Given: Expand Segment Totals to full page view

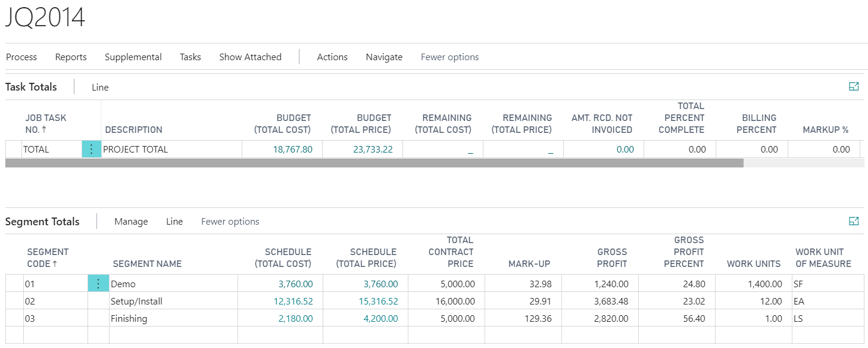Looking at the screenshot, I should [854, 220].
